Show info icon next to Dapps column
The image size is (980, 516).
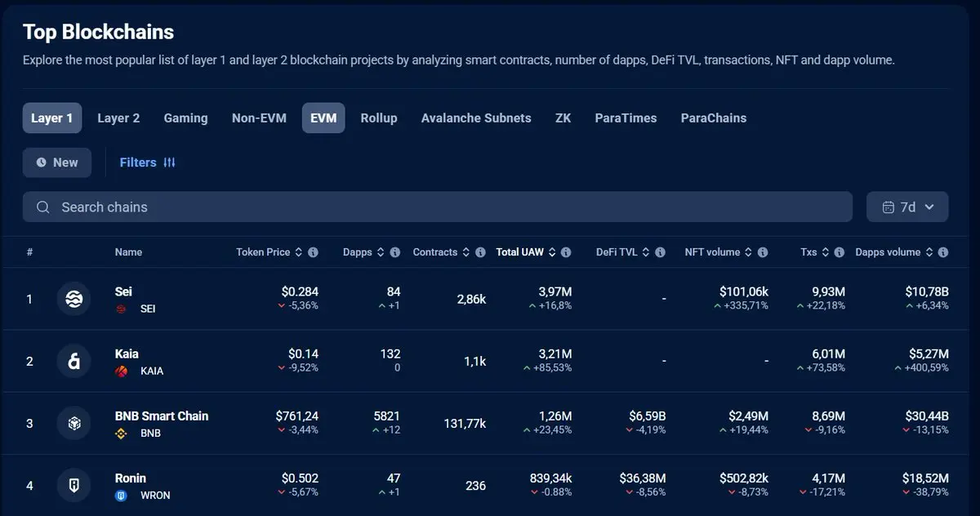coord(395,252)
